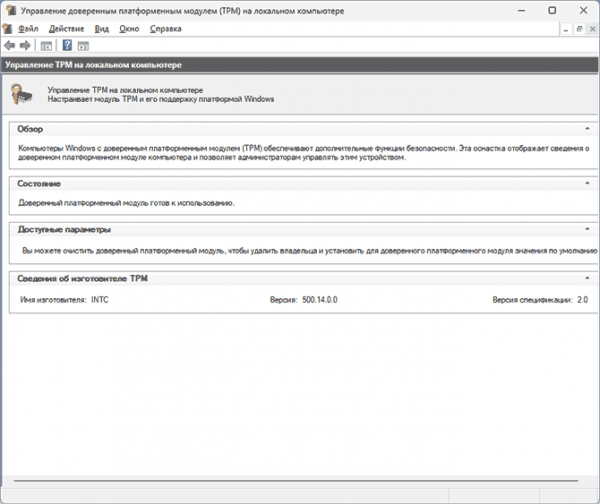Screen dimensions: 600x504
Task: Minimize the inner MDI child window
Action: 566,29
